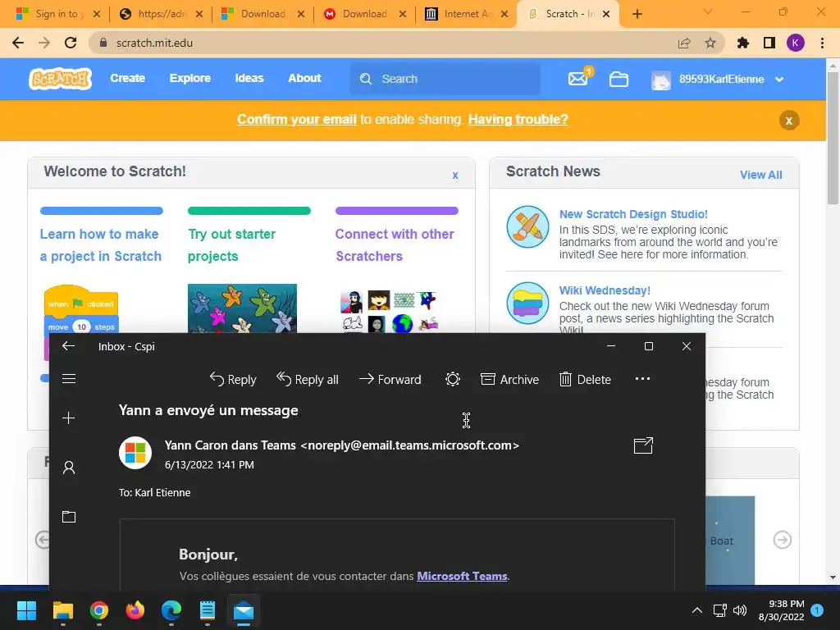Reload the Scratch page
Screen dimensions: 840x630
click(71, 43)
